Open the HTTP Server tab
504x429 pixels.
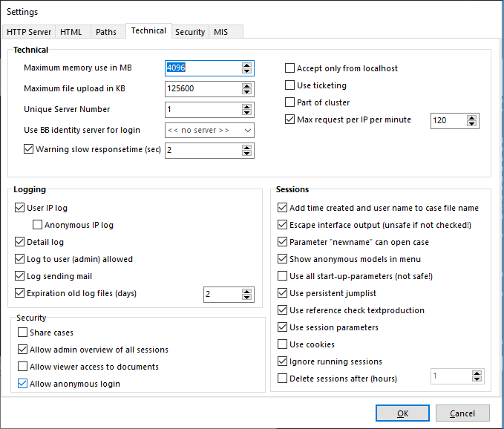(29, 32)
